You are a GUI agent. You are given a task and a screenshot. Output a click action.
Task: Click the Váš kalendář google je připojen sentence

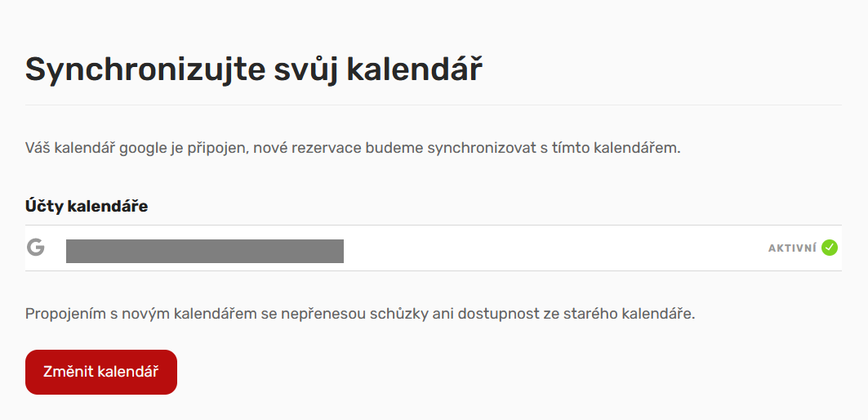point(353,149)
